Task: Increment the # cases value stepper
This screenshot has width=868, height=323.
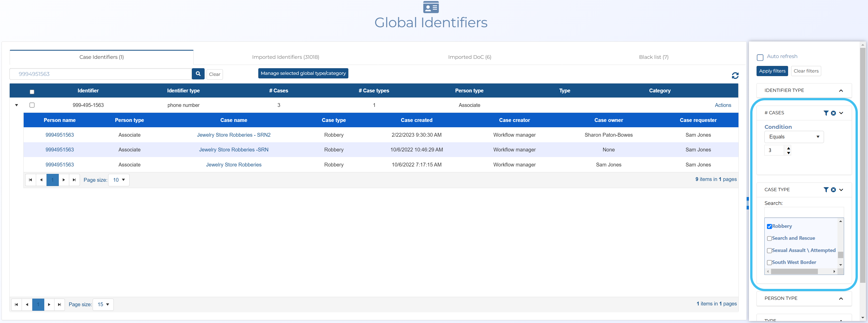Action: (x=788, y=148)
